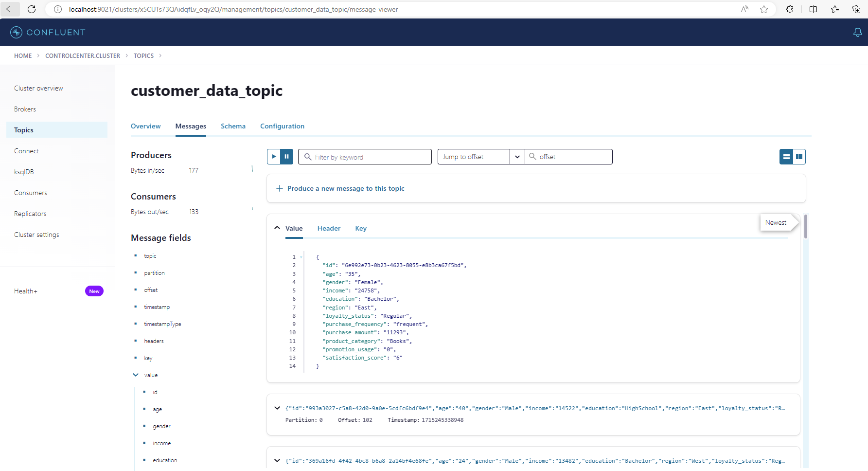Open read aloud icon

[744, 9]
